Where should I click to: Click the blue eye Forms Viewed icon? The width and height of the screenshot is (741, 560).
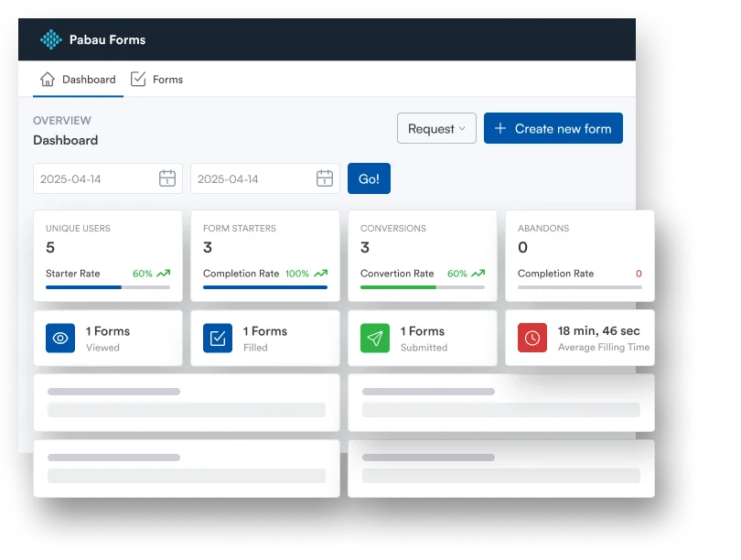(x=60, y=338)
